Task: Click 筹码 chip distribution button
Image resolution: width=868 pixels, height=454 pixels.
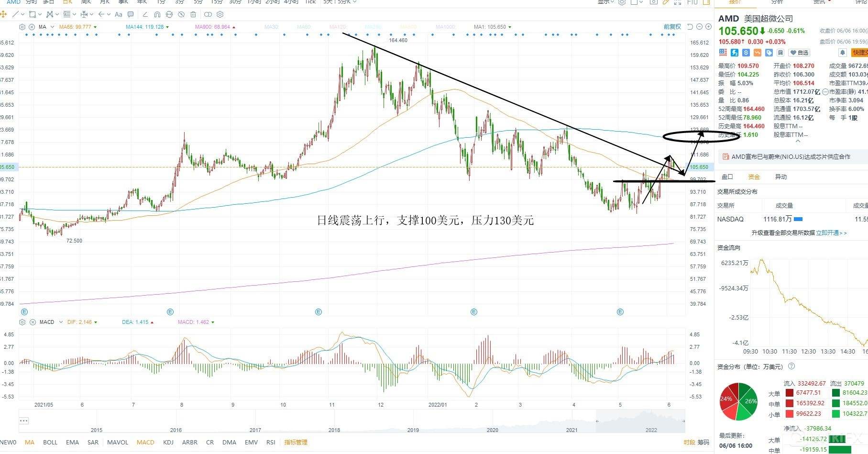Action: click(x=703, y=442)
